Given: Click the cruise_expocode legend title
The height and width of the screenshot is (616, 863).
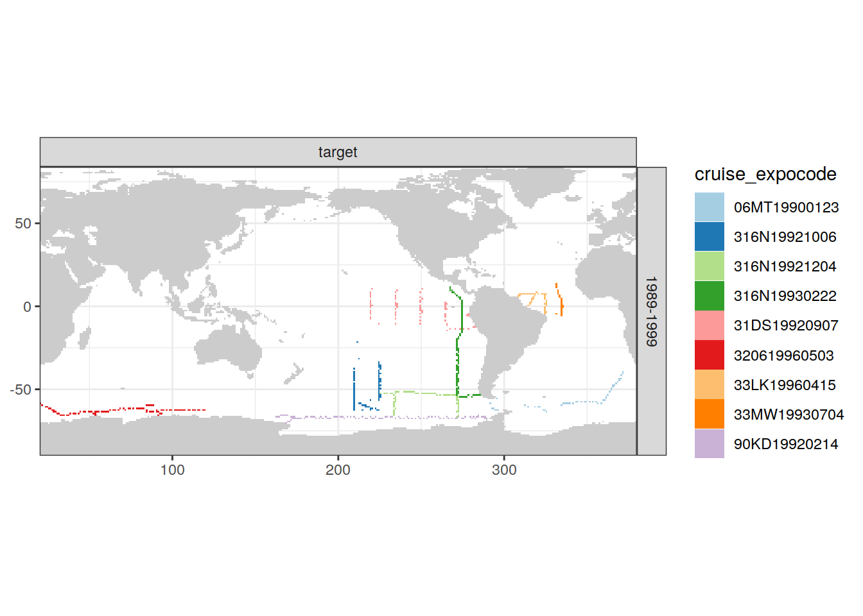Looking at the screenshot, I should [x=765, y=175].
